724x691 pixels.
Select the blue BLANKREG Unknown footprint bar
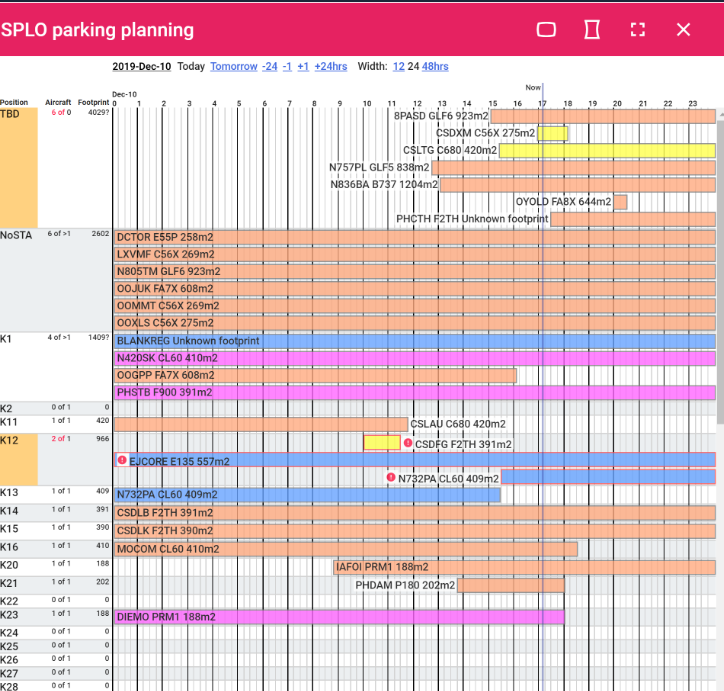(415, 341)
